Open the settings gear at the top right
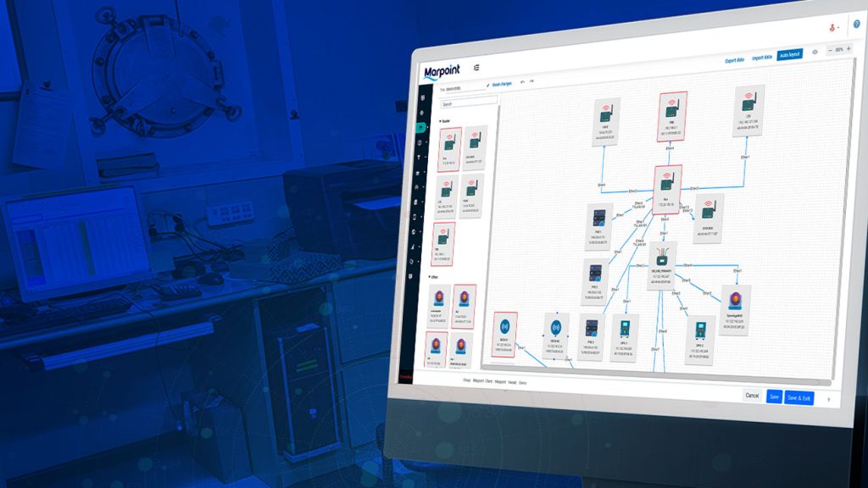The width and height of the screenshot is (868, 488). coord(815,51)
